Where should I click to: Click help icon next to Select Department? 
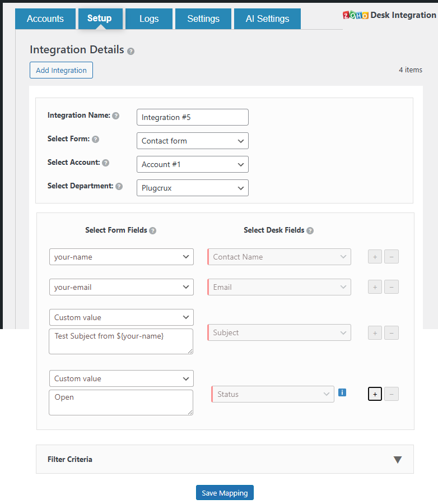click(x=119, y=187)
